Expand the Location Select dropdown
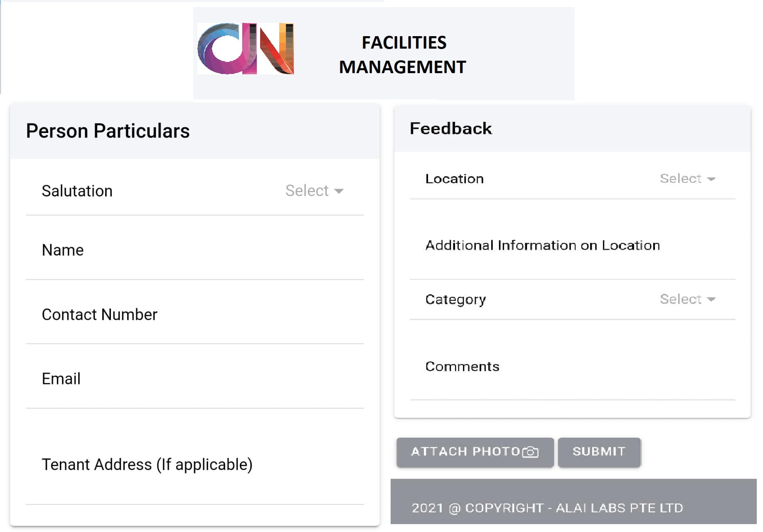The width and height of the screenshot is (763, 532). coord(681,179)
